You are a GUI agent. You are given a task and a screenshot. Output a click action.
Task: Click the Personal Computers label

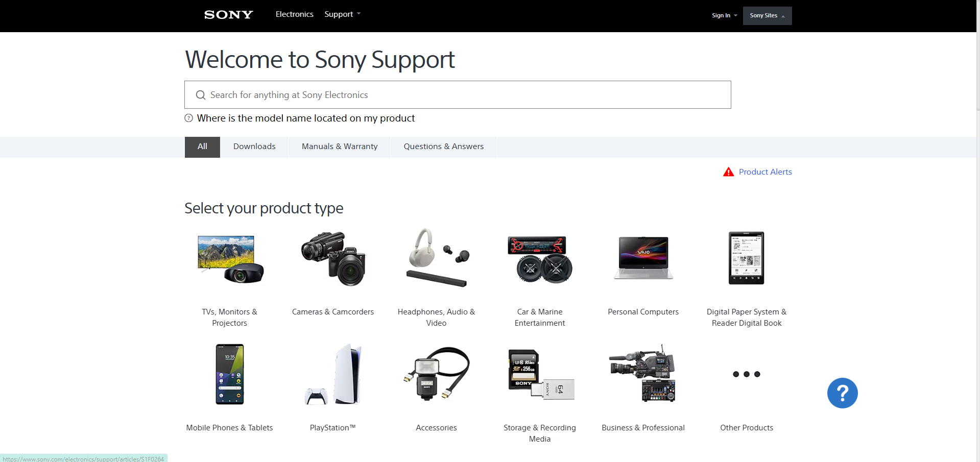click(643, 312)
